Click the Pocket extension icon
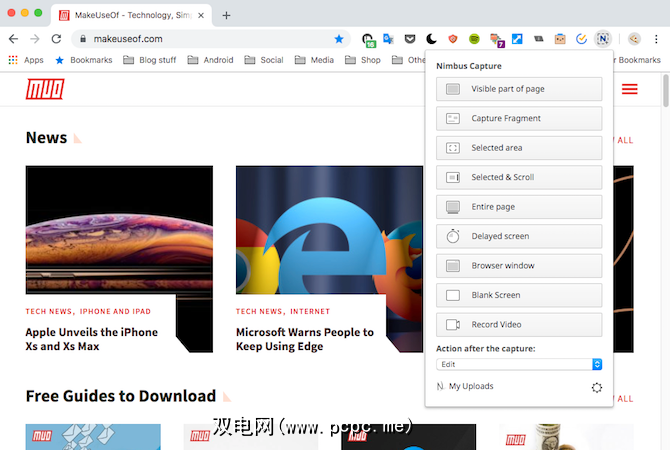 pyautogui.click(x=410, y=39)
